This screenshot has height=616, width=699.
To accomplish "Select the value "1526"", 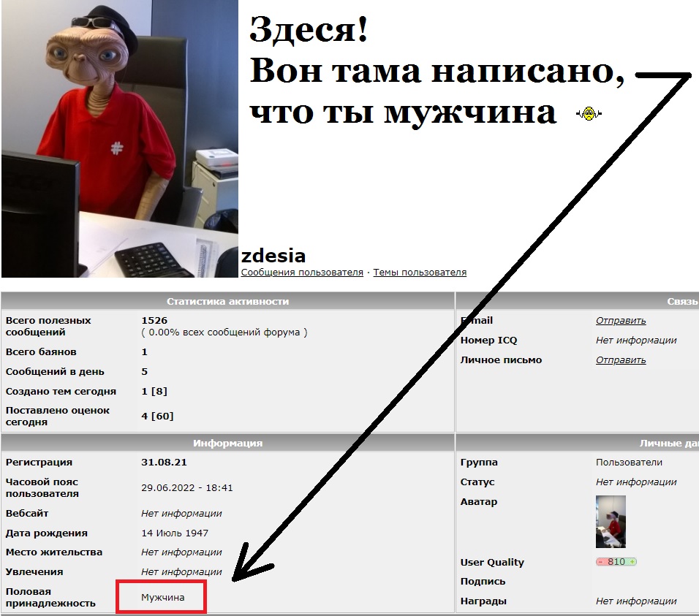I will click(154, 321).
